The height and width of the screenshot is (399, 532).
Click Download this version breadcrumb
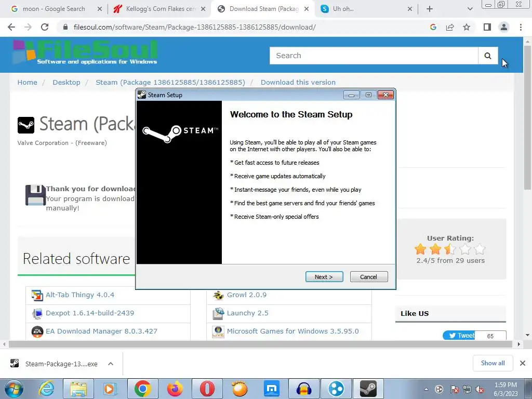[298, 83]
